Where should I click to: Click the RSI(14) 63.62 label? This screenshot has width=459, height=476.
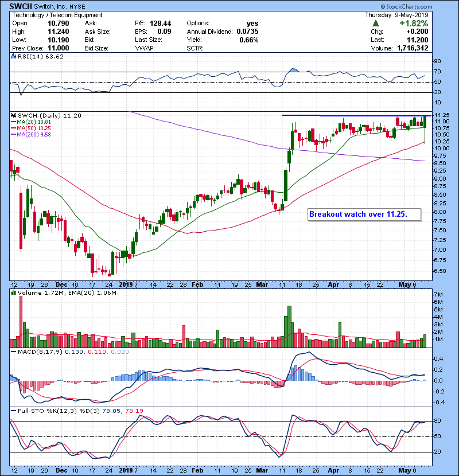click(40, 56)
